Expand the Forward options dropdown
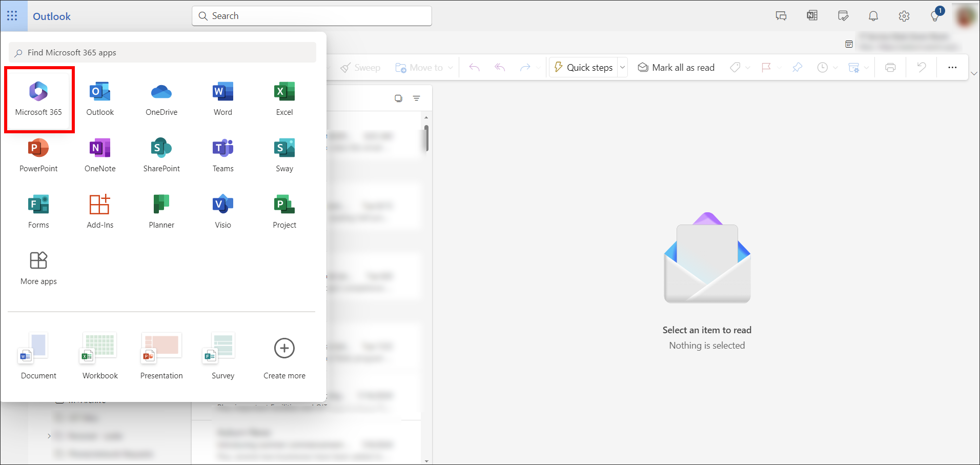The height and width of the screenshot is (465, 980). click(538, 68)
